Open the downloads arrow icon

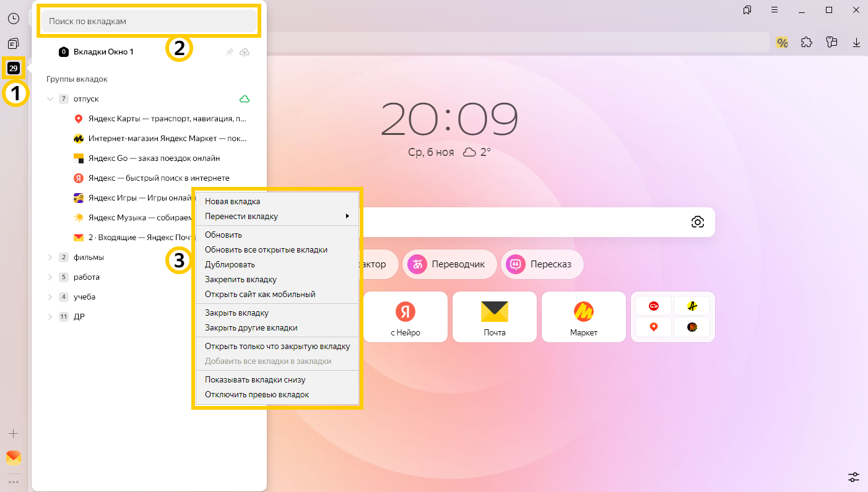pos(856,42)
